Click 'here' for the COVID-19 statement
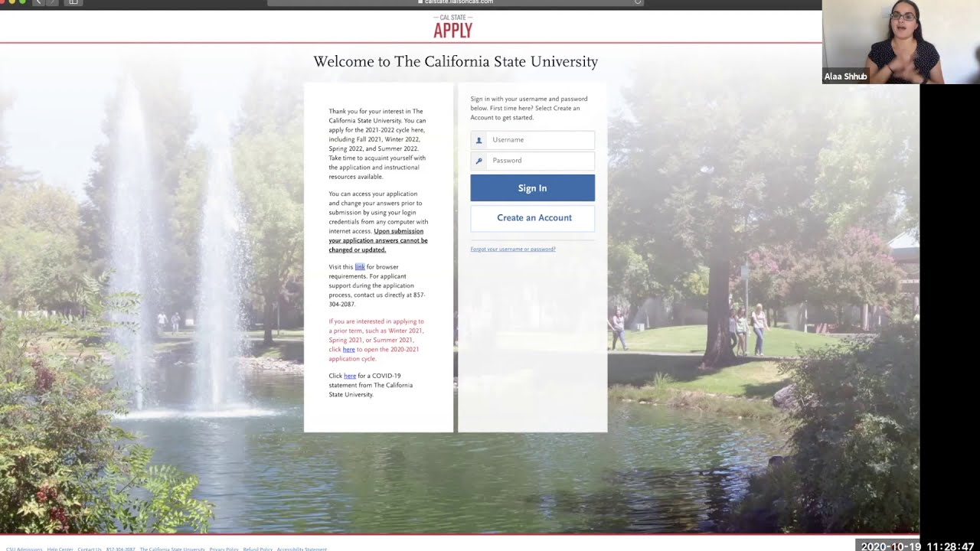This screenshot has height=551, width=980. [x=350, y=376]
